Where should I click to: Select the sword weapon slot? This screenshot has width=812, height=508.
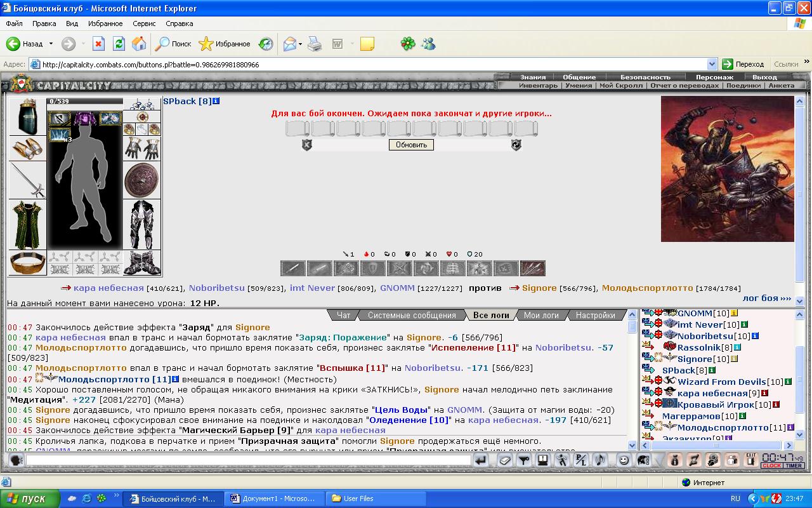(27, 180)
